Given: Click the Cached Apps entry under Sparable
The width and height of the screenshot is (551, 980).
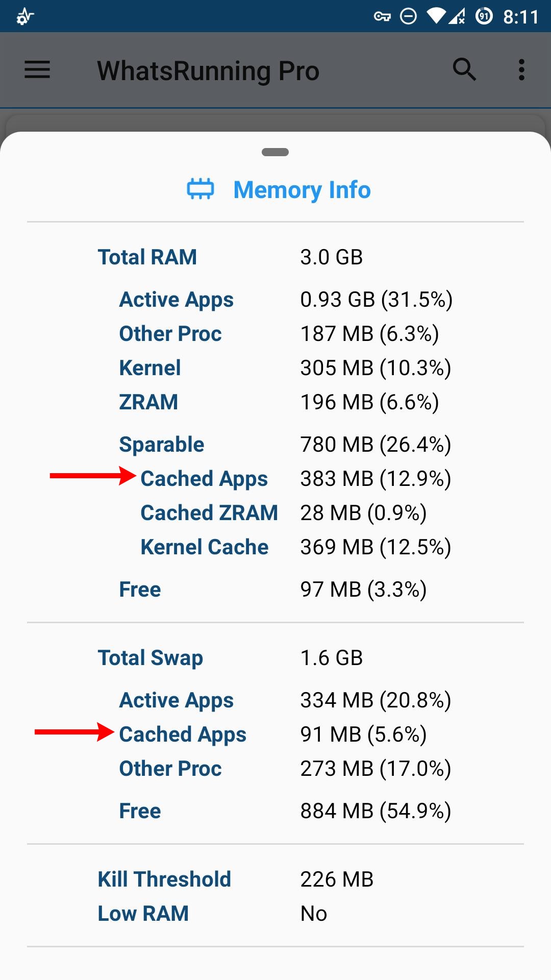Looking at the screenshot, I should (204, 478).
